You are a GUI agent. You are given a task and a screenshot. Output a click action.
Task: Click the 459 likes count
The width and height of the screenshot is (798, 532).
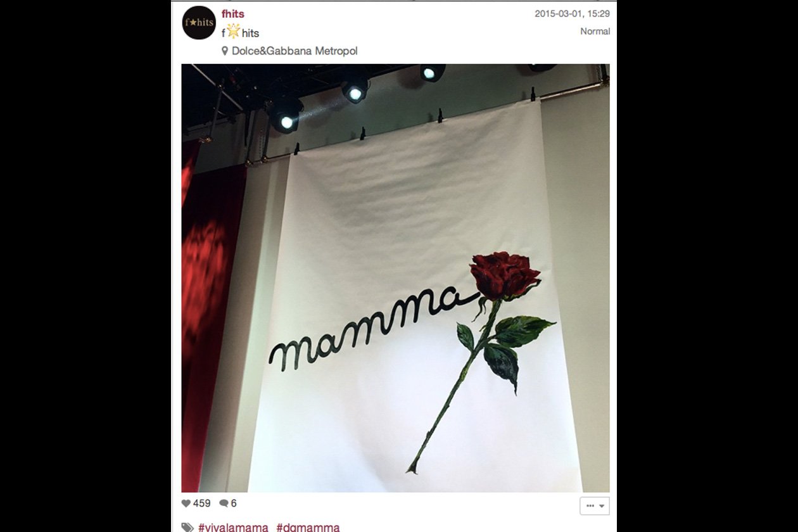(x=202, y=503)
